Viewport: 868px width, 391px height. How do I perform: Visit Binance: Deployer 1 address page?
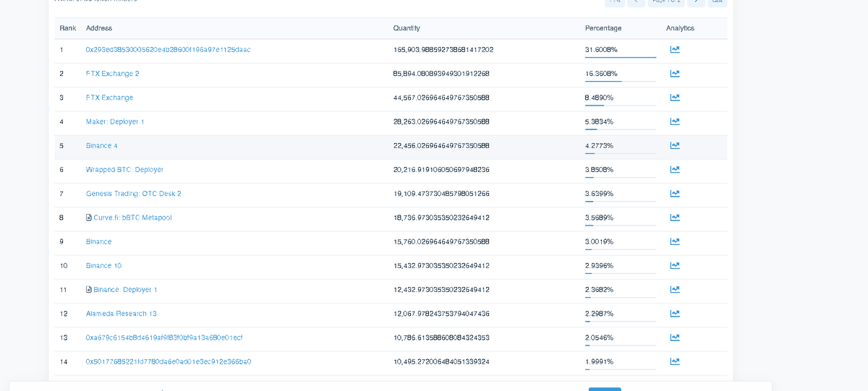pos(125,290)
